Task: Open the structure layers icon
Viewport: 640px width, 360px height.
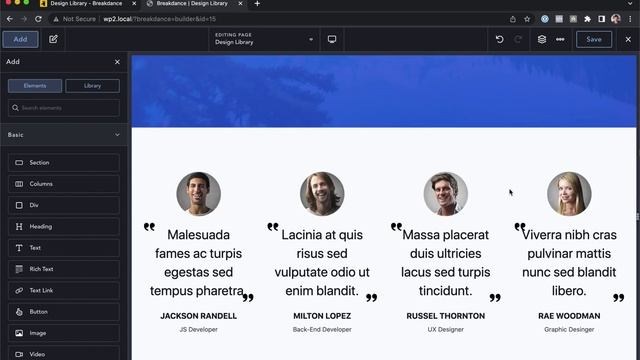Action: coord(542,40)
